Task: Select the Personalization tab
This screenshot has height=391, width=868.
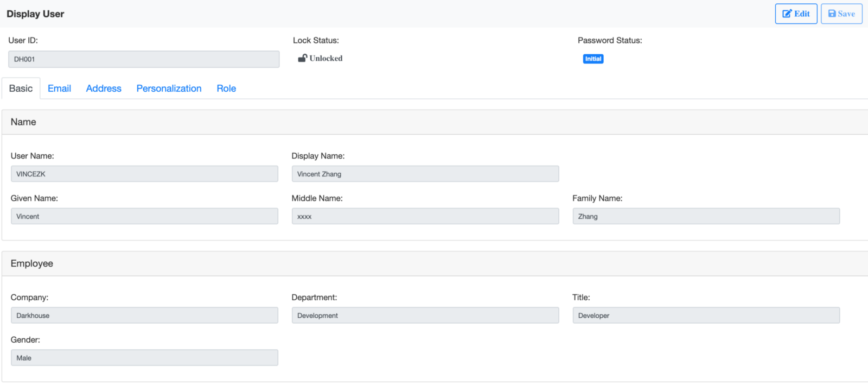Action: [169, 89]
